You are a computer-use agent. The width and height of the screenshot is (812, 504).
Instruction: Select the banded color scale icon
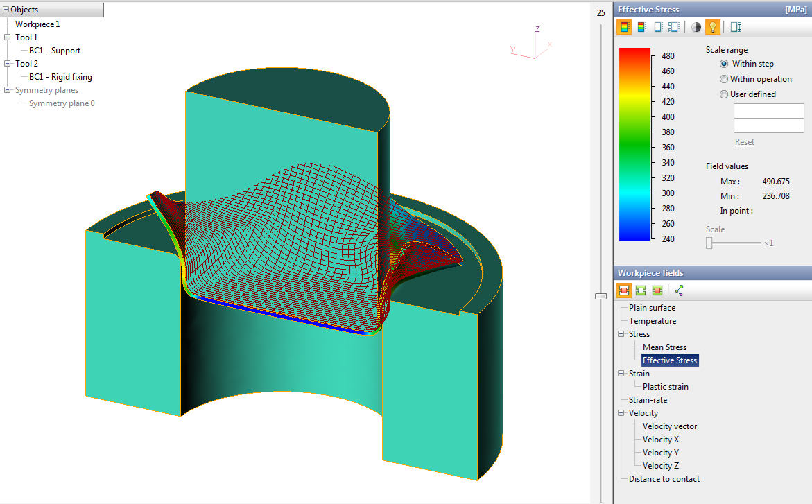[641, 27]
